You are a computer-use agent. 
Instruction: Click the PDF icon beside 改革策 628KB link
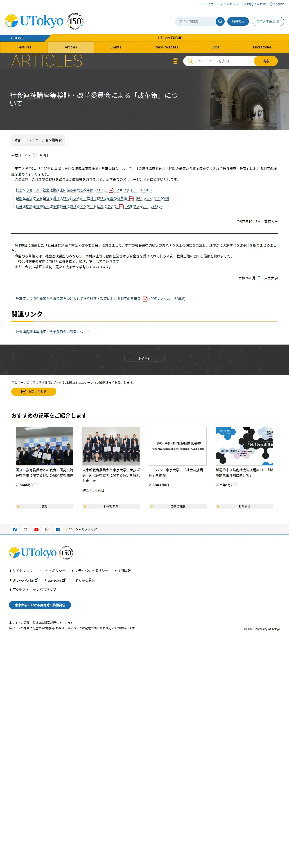click(x=145, y=299)
